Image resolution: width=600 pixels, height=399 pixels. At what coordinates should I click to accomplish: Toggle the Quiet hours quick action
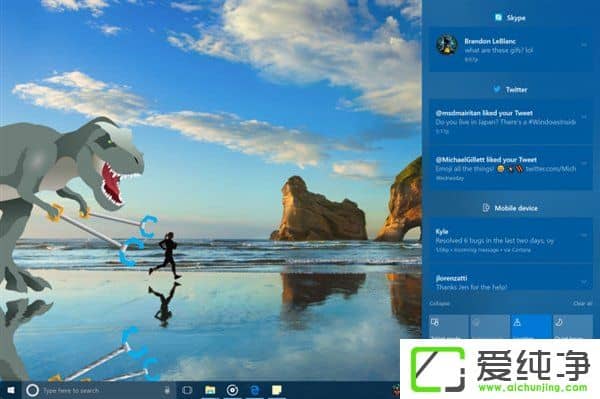573,327
